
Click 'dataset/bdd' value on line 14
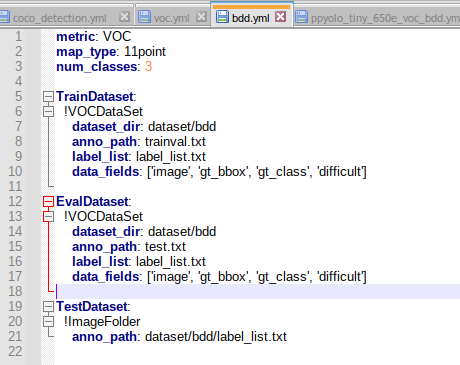pos(182,232)
